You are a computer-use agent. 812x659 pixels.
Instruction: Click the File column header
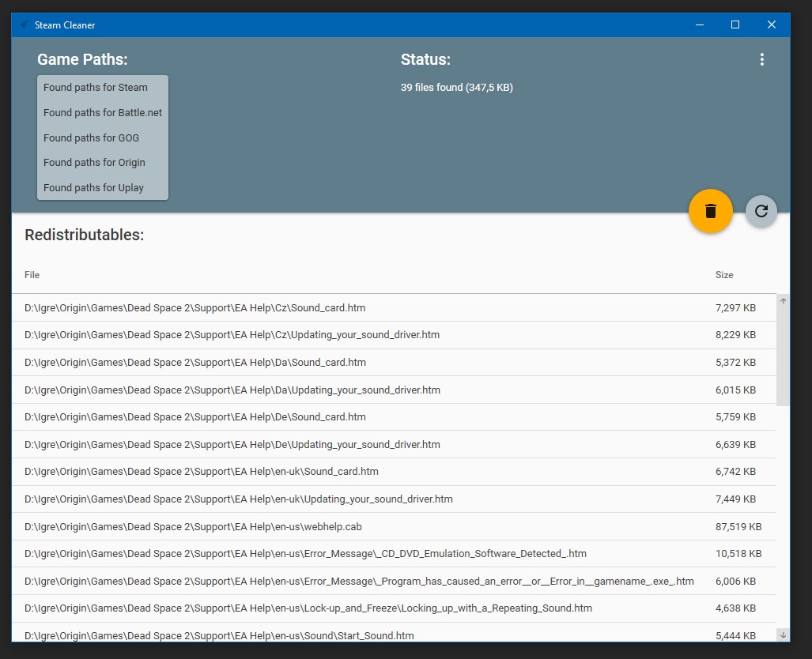pyautogui.click(x=32, y=275)
